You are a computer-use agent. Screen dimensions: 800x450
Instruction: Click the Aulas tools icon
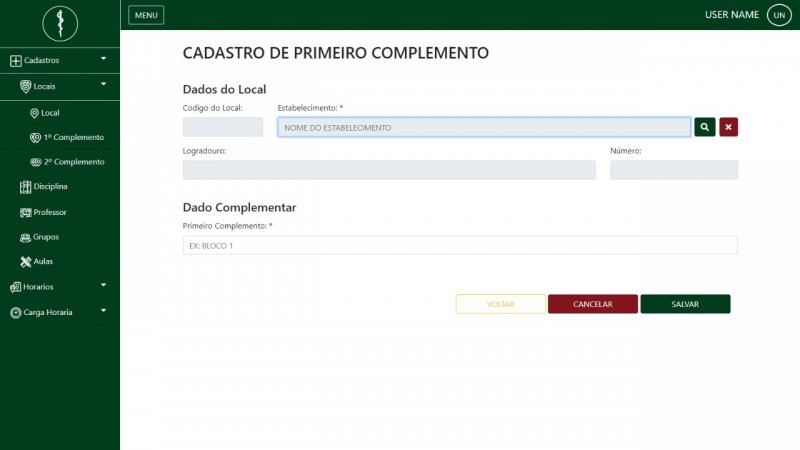click(x=25, y=262)
